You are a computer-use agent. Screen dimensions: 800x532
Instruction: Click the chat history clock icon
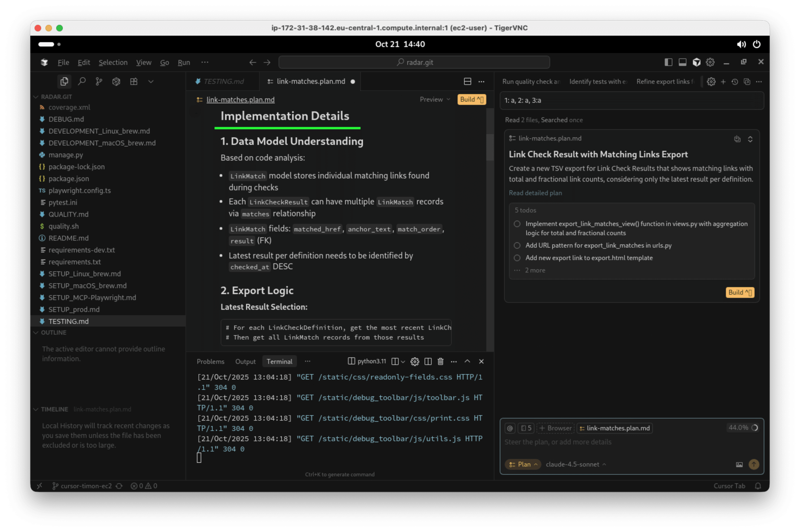735,82
